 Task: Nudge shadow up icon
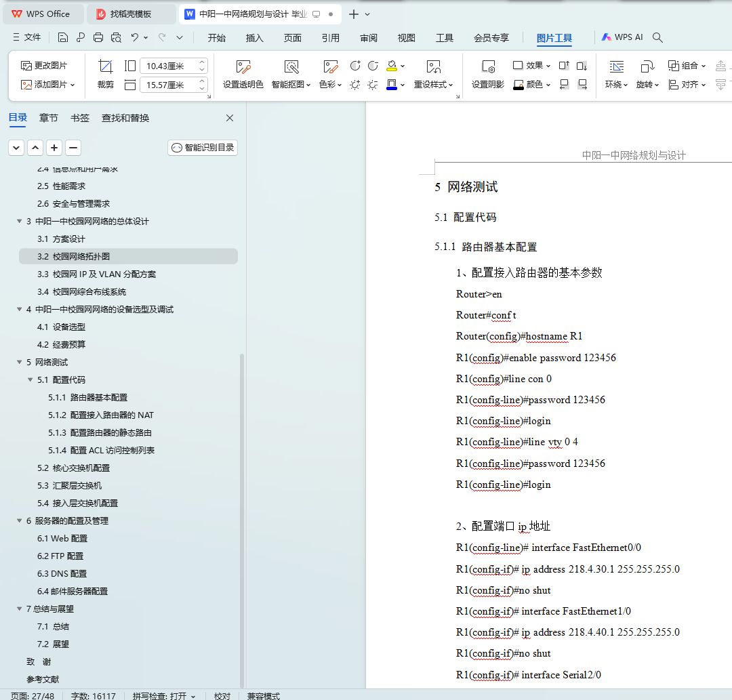(x=564, y=65)
